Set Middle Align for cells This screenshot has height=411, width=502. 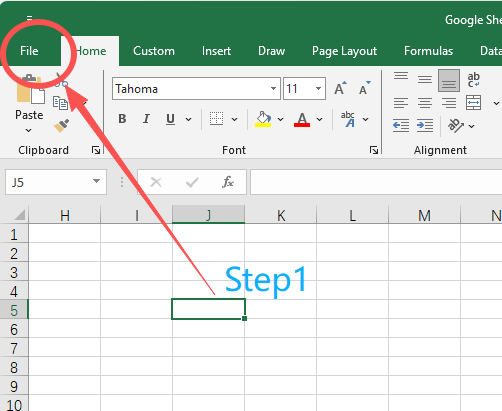[x=425, y=79]
